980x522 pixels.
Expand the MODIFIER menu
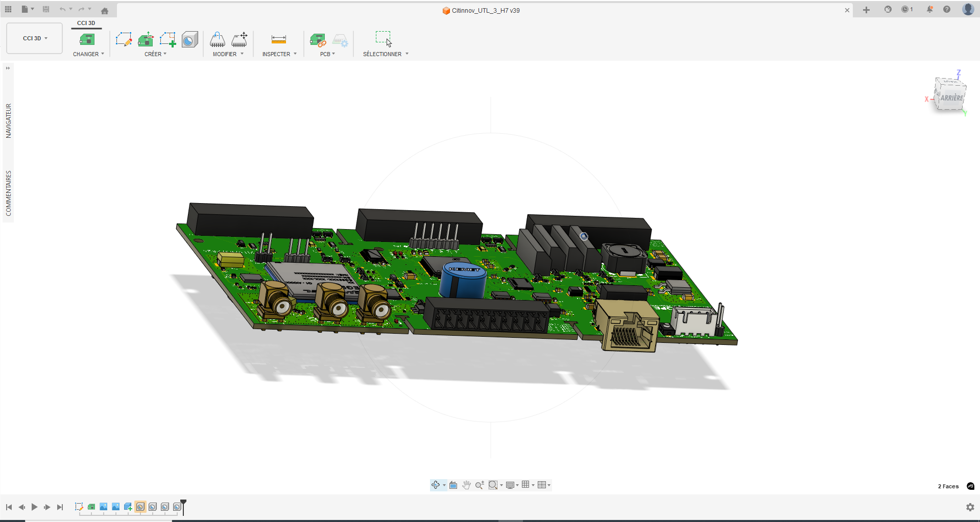click(228, 54)
